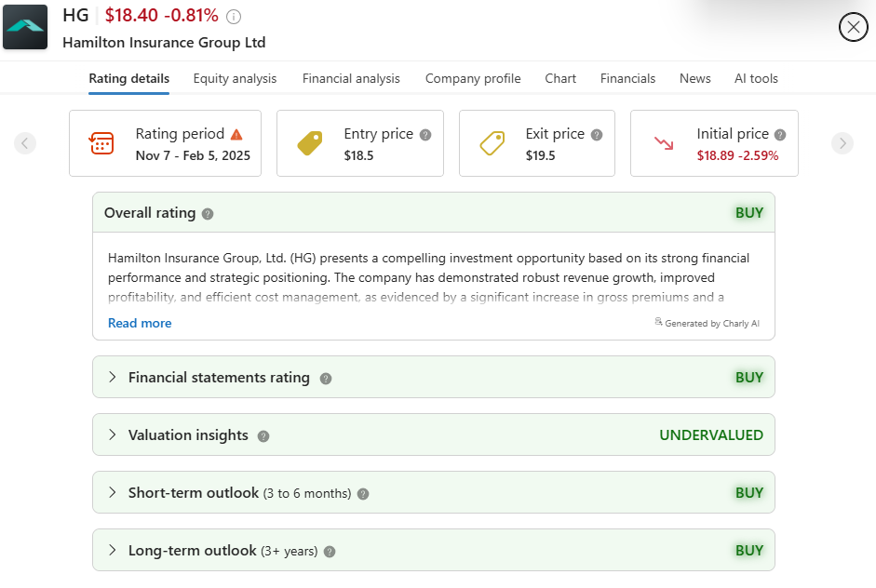876x588 pixels.
Task: Click the BUY label for Long-term outlook
Action: pyautogui.click(x=749, y=550)
